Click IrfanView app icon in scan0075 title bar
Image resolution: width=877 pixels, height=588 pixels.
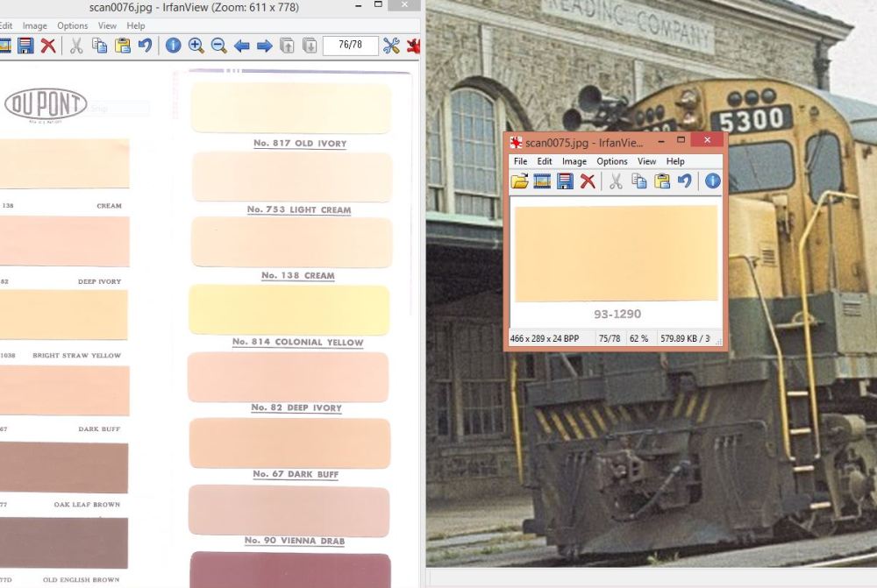pos(516,143)
